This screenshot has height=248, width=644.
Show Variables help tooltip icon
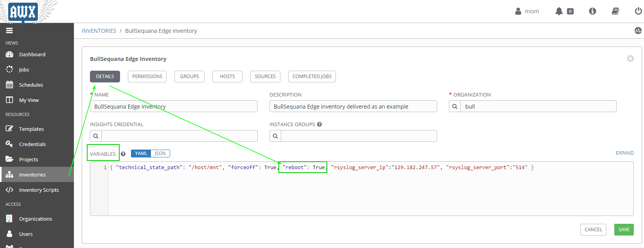123,154
